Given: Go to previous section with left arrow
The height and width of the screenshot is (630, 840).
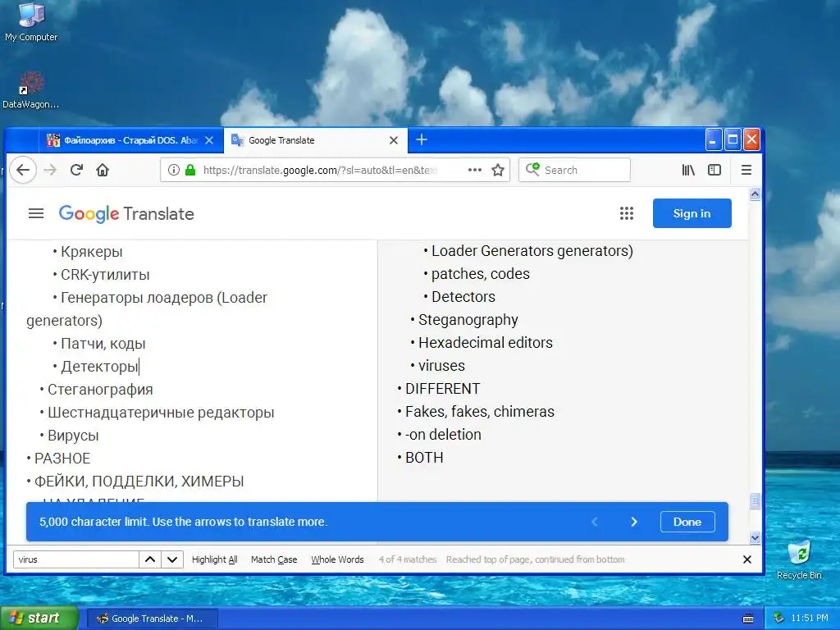Looking at the screenshot, I should point(594,522).
